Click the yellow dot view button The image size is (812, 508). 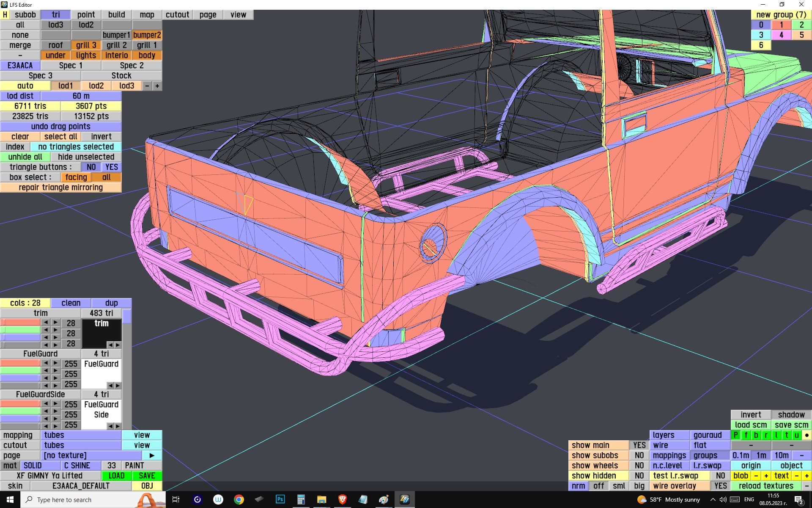807,435
